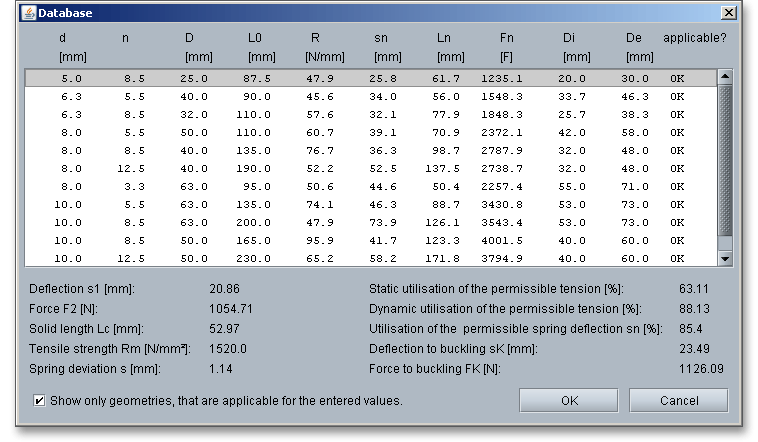
Task: Click the Fn [F] column header
Action: click(507, 47)
